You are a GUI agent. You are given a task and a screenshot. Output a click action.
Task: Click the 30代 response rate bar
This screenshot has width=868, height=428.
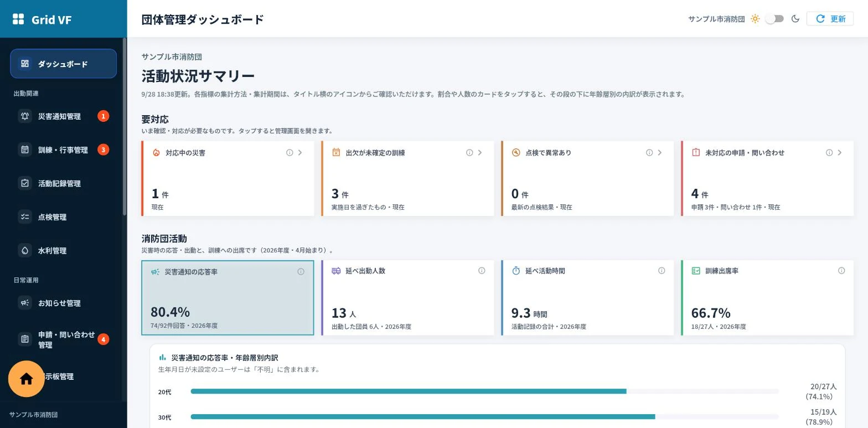click(x=484, y=417)
